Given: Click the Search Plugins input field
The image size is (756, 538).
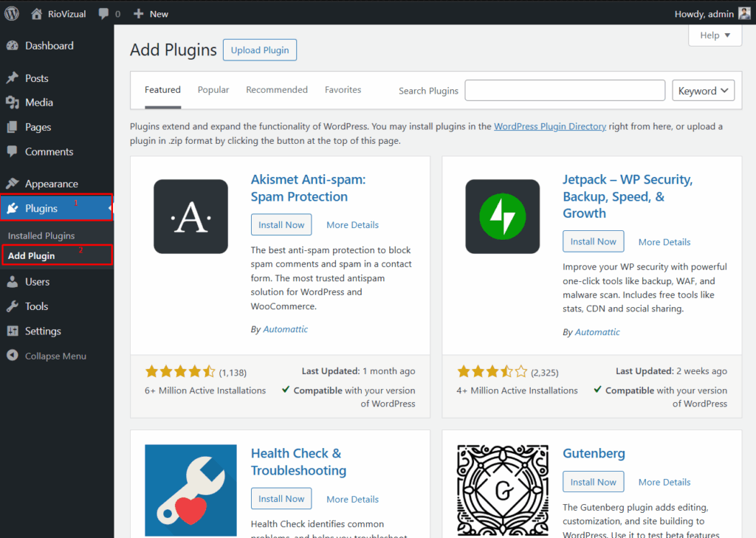Looking at the screenshot, I should click(x=565, y=91).
